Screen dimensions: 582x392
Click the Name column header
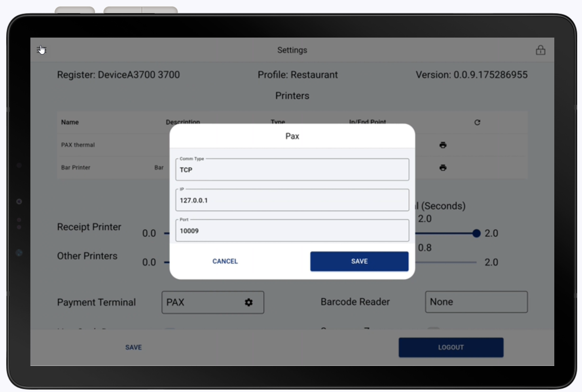pyautogui.click(x=70, y=123)
